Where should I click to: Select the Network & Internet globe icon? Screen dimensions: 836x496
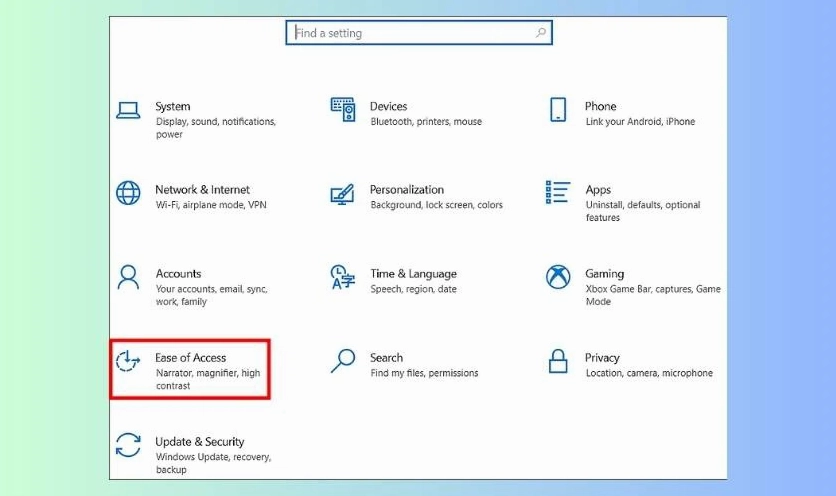tap(128, 192)
